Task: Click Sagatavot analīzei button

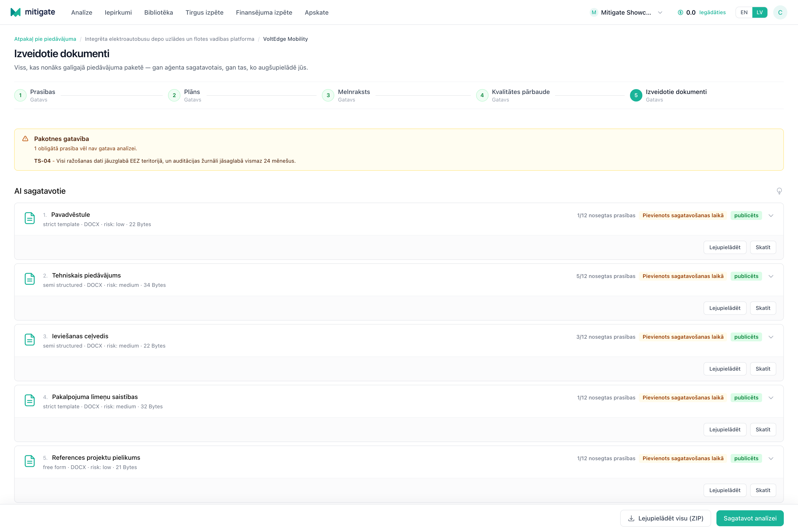Action: (750, 518)
